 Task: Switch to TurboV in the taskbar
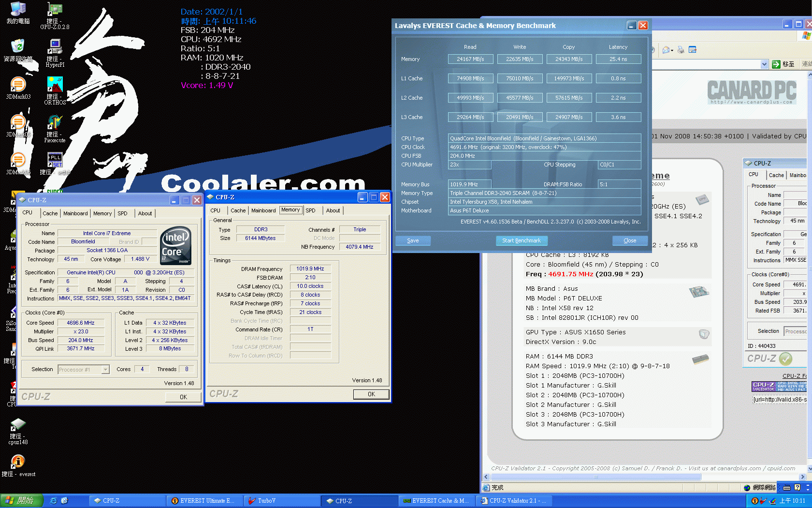pyautogui.click(x=282, y=501)
